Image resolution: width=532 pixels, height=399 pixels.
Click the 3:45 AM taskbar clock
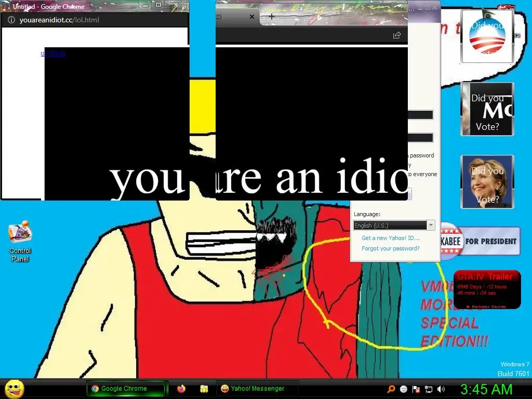pyautogui.click(x=486, y=389)
